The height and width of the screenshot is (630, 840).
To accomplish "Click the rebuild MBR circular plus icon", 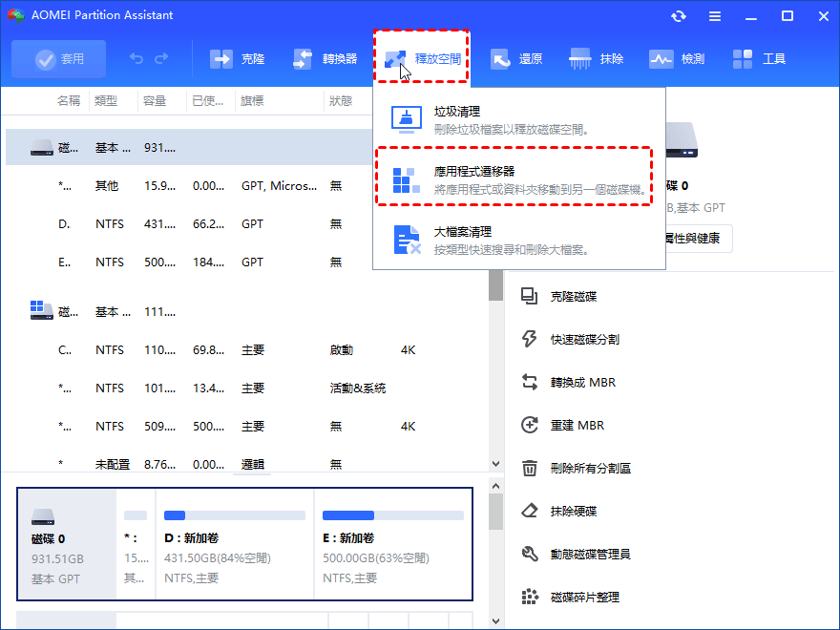I will (x=529, y=425).
